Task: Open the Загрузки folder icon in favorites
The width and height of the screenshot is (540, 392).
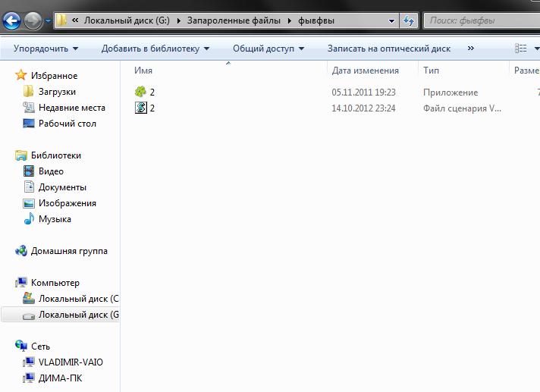Action: (x=28, y=92)
